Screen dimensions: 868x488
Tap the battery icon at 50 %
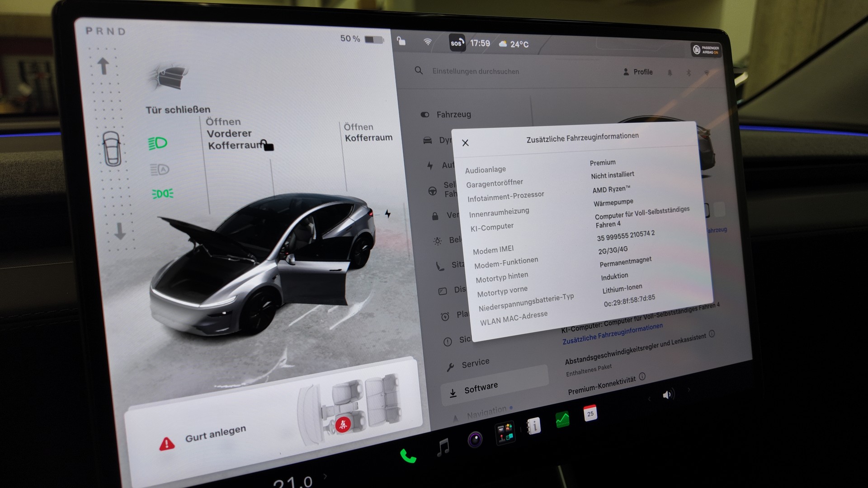pyautogui.click(x=374, y=39)
